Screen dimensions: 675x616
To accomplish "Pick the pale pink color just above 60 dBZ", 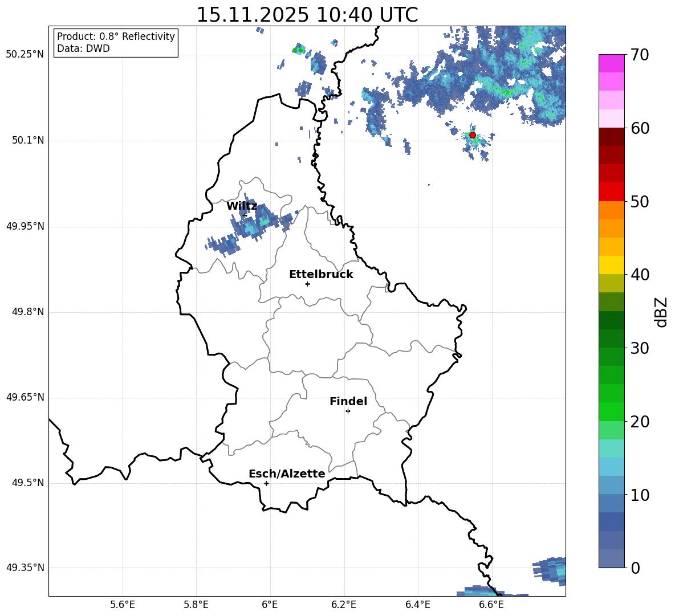I will [x=611, y=119].
